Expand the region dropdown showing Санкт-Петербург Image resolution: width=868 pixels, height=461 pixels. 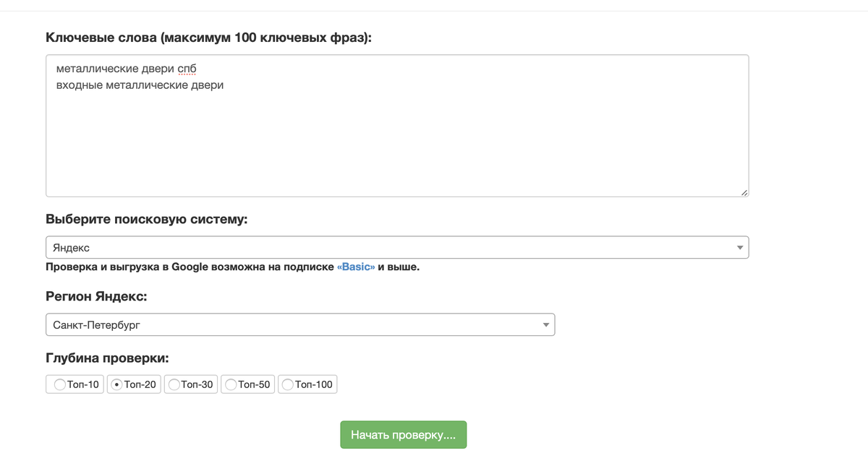pos(299,325)
